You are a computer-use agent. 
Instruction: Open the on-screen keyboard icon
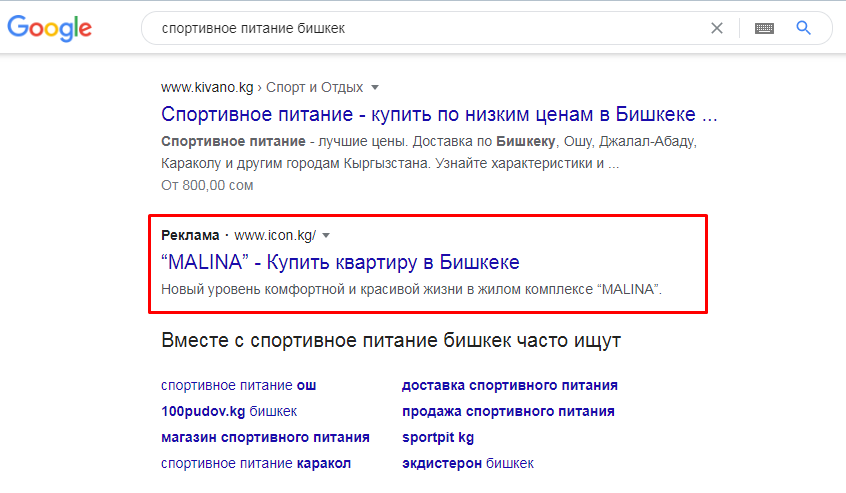point(764,28)
